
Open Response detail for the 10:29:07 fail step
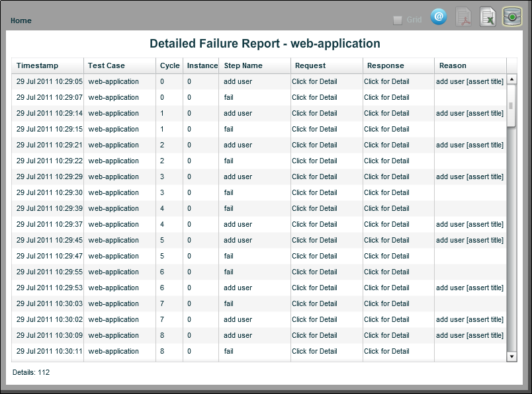coord(386,97)
